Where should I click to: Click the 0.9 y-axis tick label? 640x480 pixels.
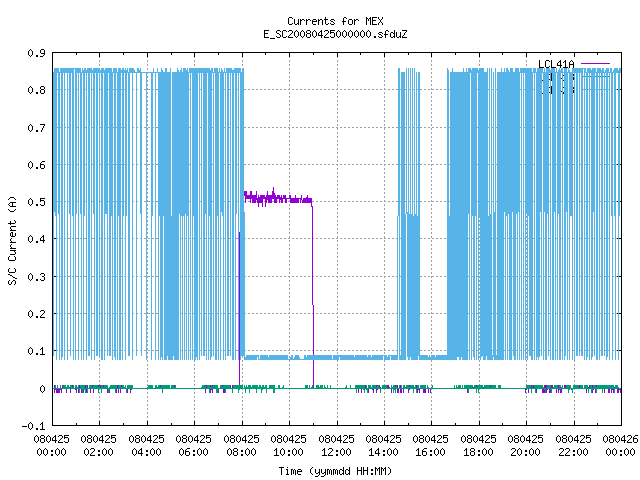point(36,53)
